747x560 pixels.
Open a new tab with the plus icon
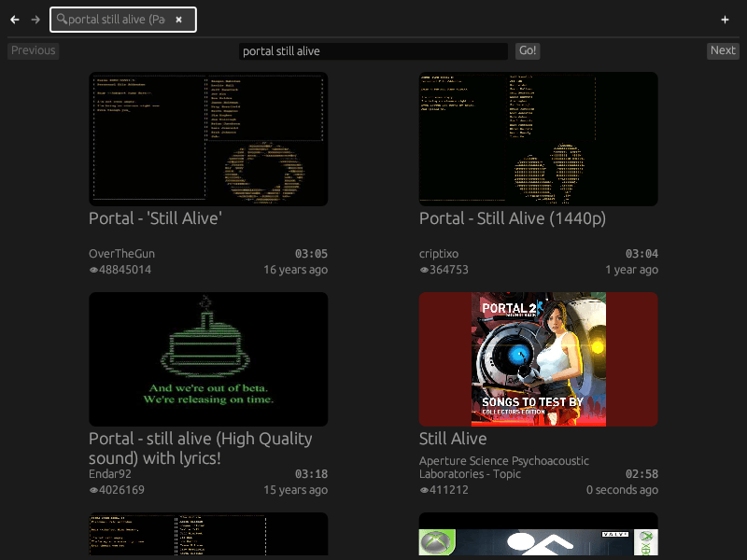click(725, 20)
